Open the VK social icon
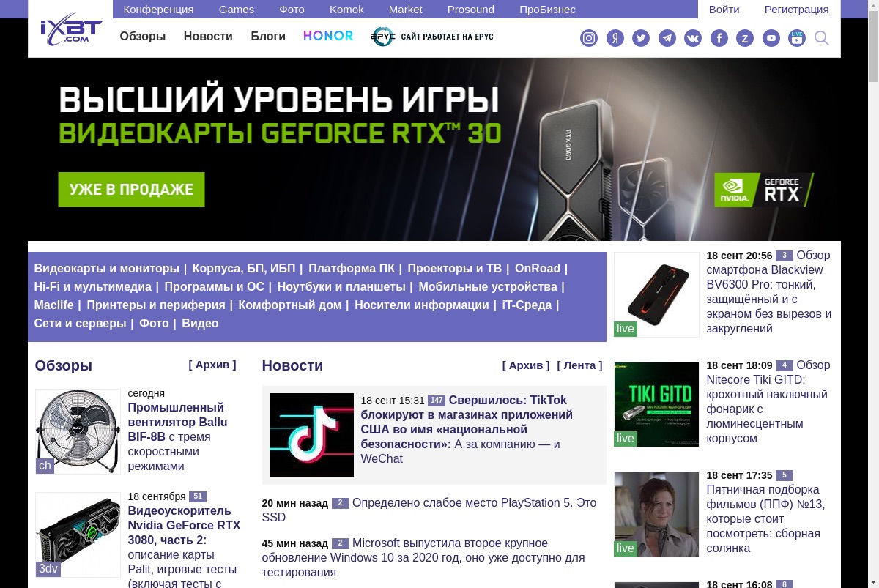The width and height of the screenshot is (879, 588). point(693,38)
